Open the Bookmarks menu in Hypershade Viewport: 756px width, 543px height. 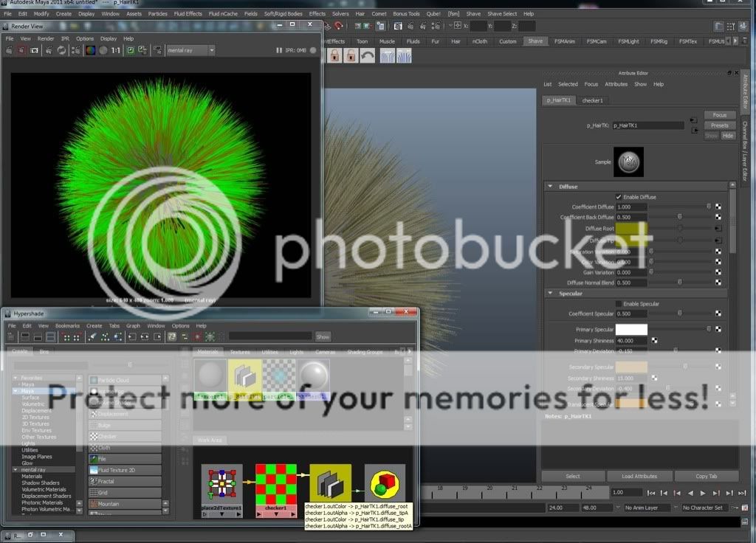67,325
